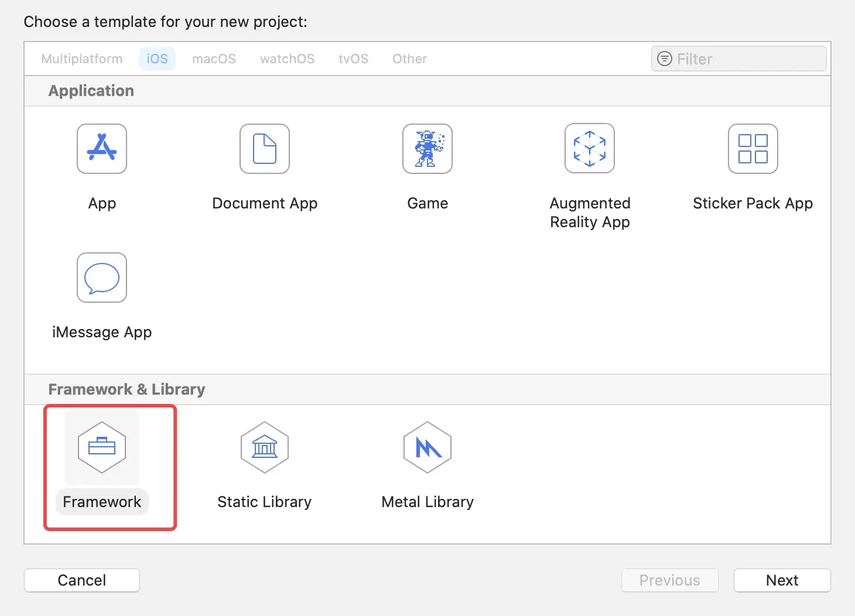855x616 pixels.
Task: Choose the Document App template
Action: 265,149
